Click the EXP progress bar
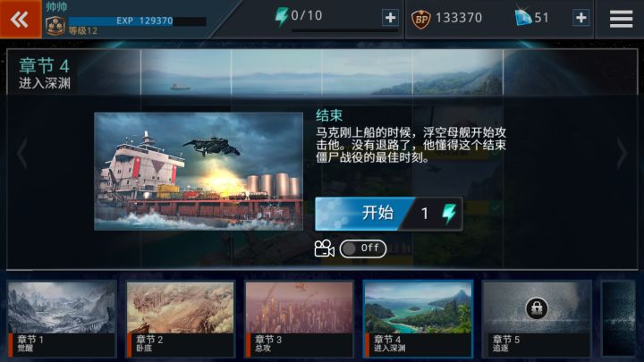The width and height of the screenshot is (644, 362). point(137,21)
